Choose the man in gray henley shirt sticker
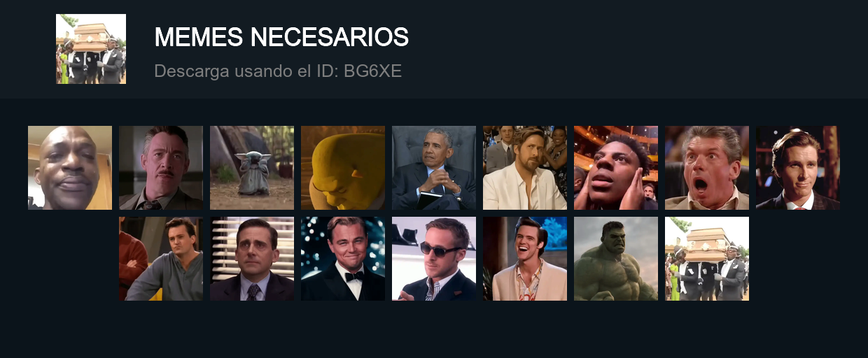 [161, 259]
